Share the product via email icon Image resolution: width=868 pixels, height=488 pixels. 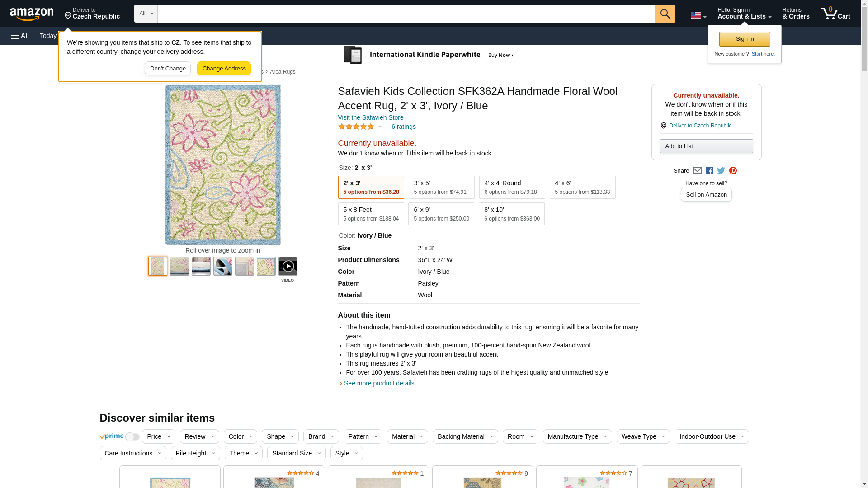(x=697, y=171)
